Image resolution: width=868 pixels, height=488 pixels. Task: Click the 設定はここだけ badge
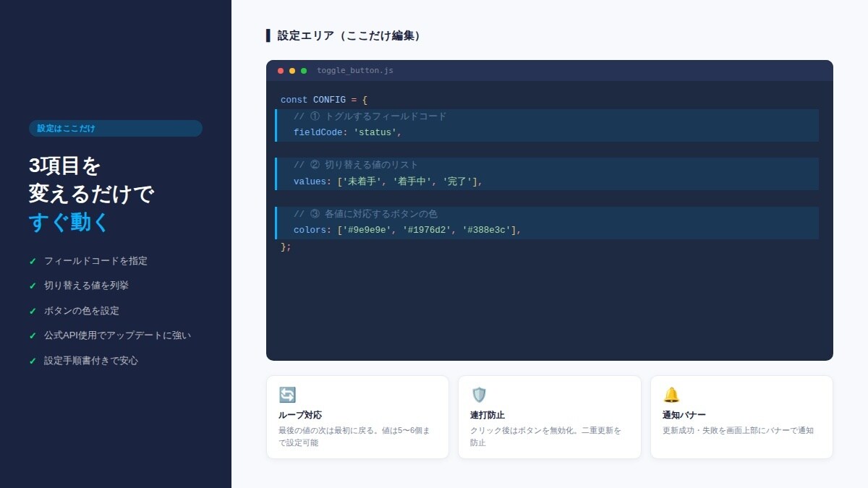point(116,129)
